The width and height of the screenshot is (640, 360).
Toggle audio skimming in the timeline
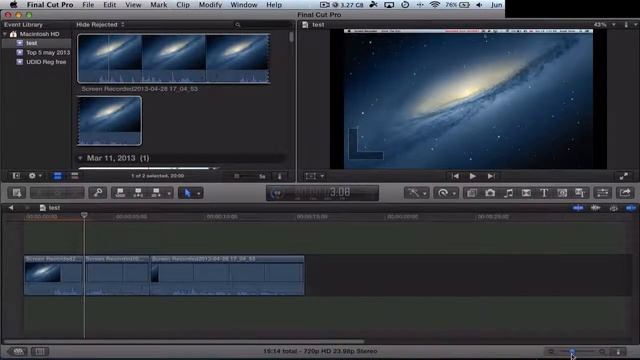point(596,208)
